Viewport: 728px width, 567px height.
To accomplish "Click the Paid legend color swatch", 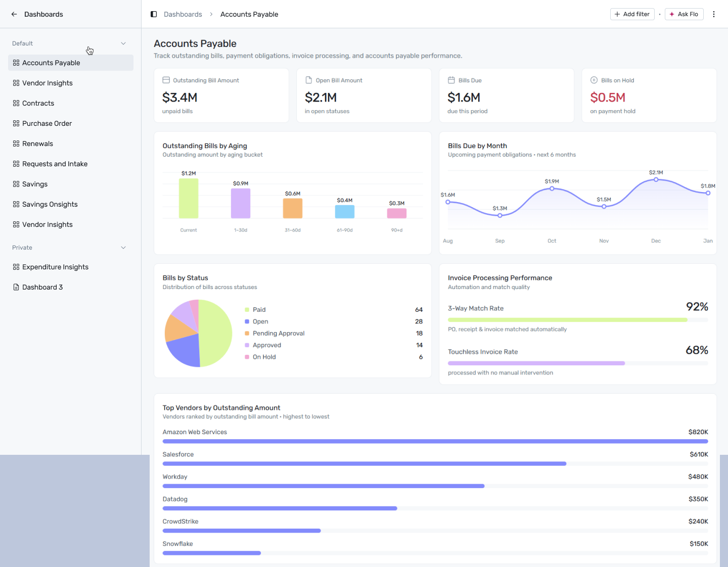I will pos(247,310).
